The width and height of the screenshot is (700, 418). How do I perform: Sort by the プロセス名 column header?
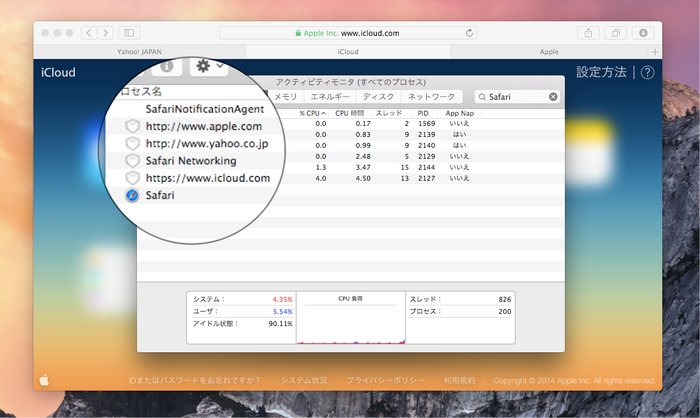tap(141, 91)
